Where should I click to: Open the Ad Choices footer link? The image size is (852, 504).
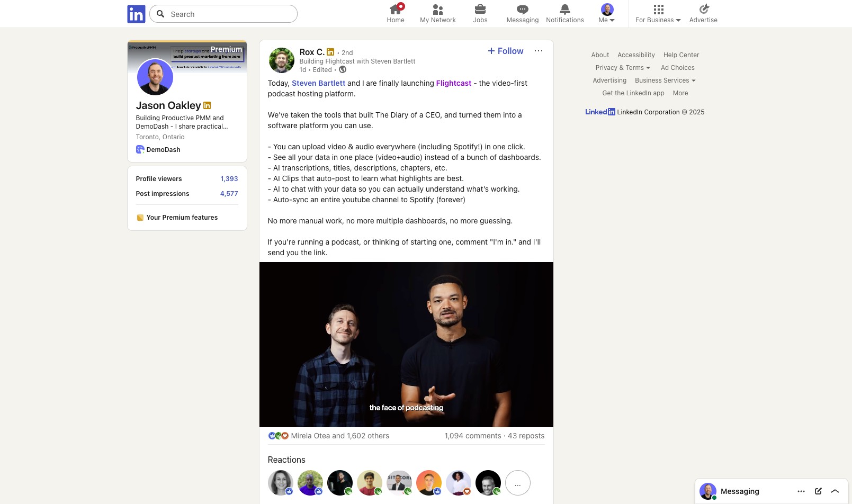tap(678, 68)
